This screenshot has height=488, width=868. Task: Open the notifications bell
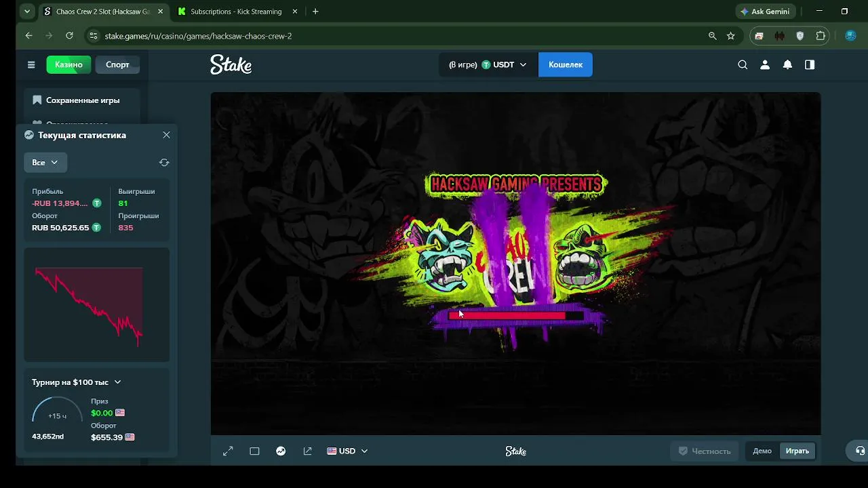coord(787,65)
